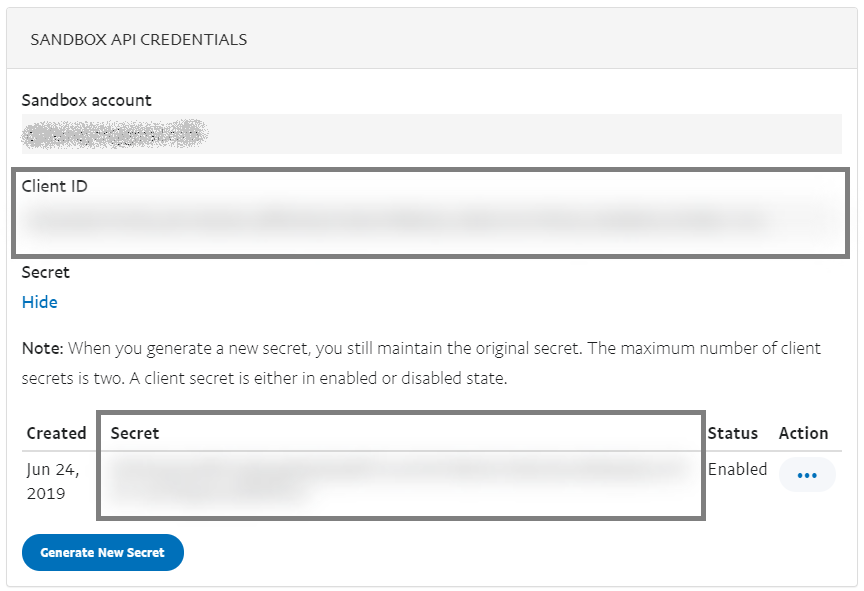Image resolution: width=864 pixels, height=591 pixels.
Task: Select the blurred sandbox account email
Action: point(114,132)
